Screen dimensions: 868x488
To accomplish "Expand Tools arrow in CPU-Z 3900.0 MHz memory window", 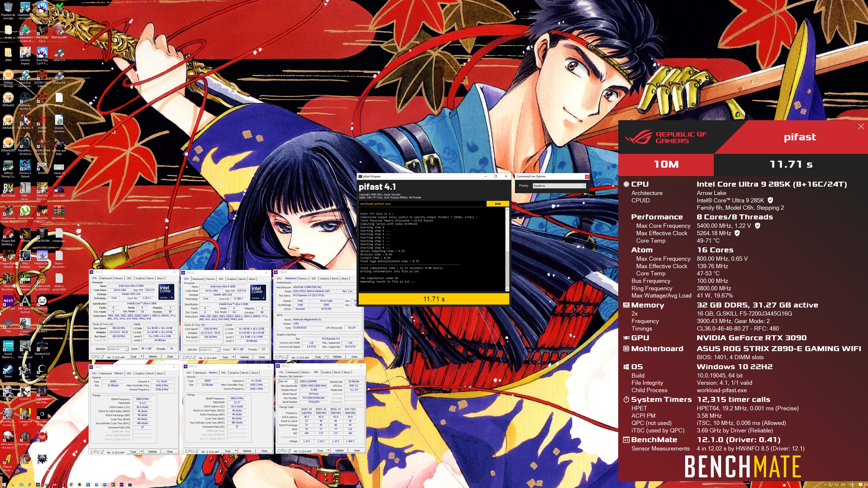I will pyautogui.click(x=236, y=451).
